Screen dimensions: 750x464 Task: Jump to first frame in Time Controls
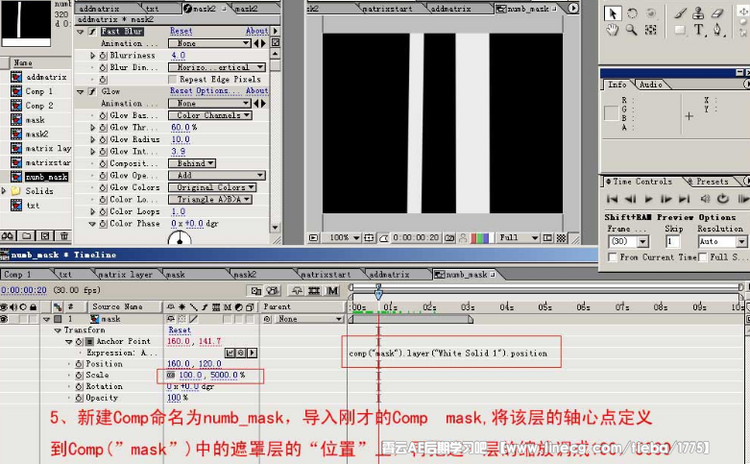pos(612,199)
